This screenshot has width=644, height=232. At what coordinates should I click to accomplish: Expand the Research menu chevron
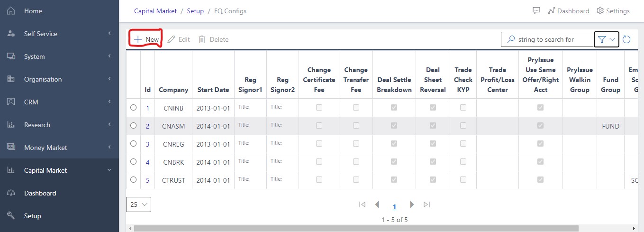(109, 125)
